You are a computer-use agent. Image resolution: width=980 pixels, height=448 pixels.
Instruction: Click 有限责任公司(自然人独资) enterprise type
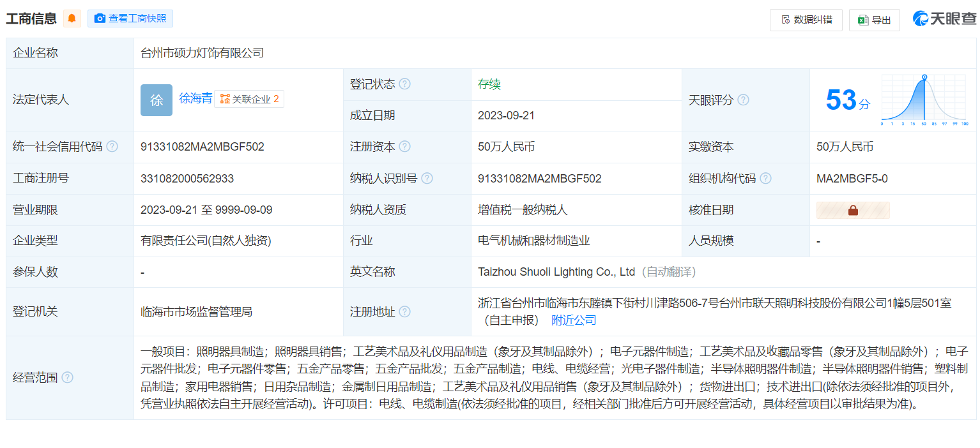tap(206, 241)
